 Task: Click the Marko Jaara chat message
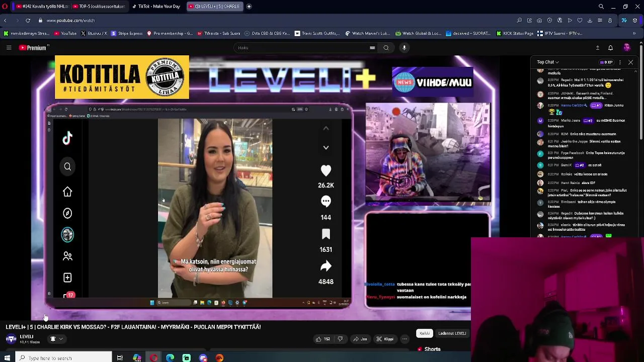click(x=582, y=123)
